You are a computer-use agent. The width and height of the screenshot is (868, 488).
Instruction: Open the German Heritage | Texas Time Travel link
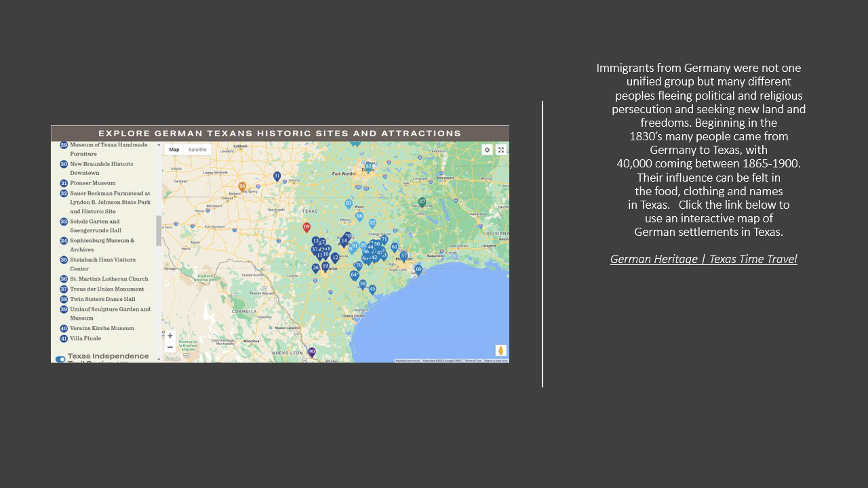[703, 259]
